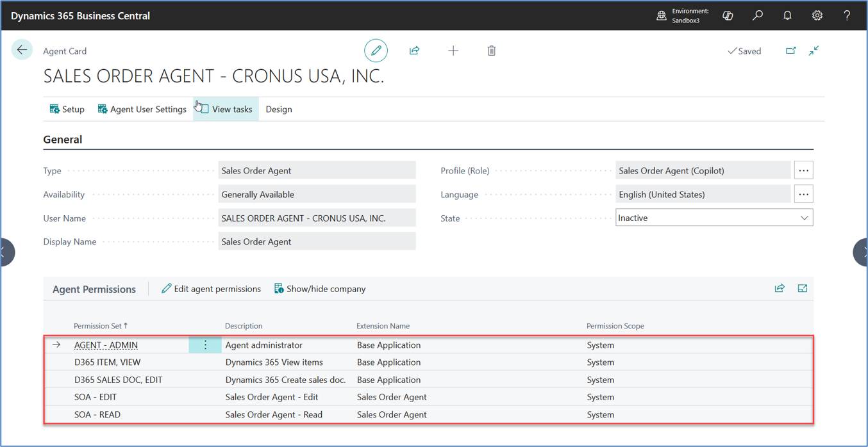868x447 pixels.
Task: Click the Saved status indicator
Action: [x=744, y=51]
